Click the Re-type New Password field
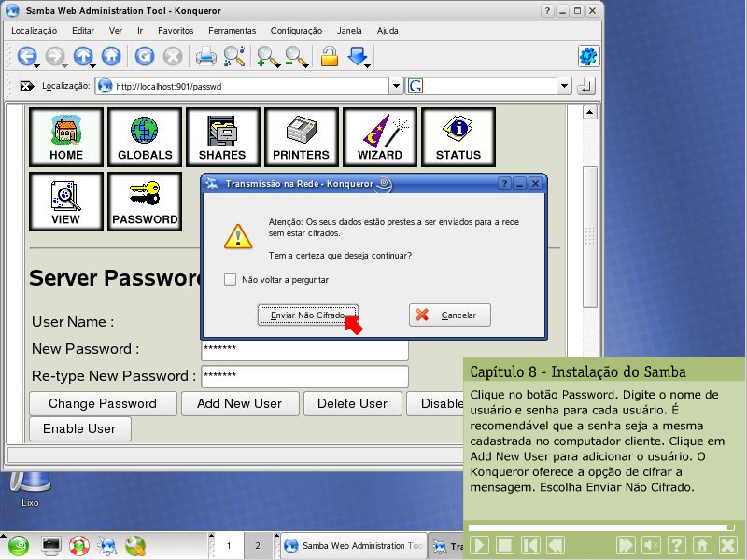The height and width of the screenshot is (560, 747). click(304, 376)
